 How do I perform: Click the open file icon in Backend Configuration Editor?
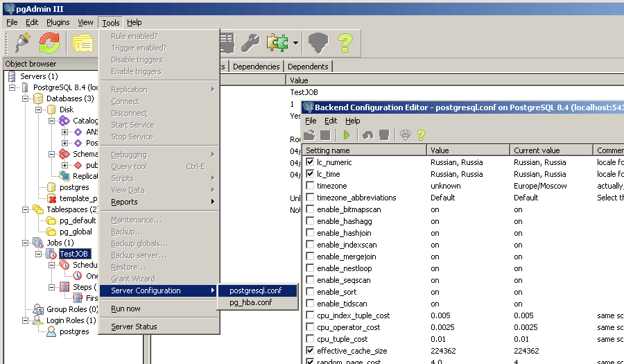click(310, 135)
